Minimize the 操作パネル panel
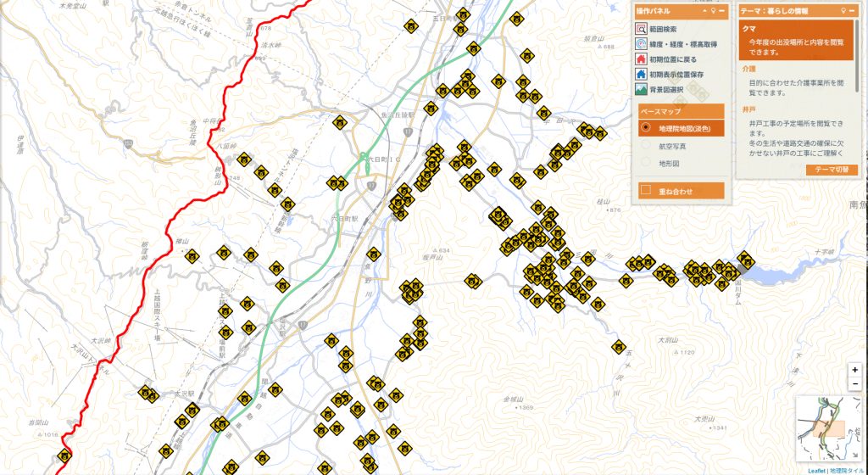This screenshot has height=475, width=868. [722, 11]
